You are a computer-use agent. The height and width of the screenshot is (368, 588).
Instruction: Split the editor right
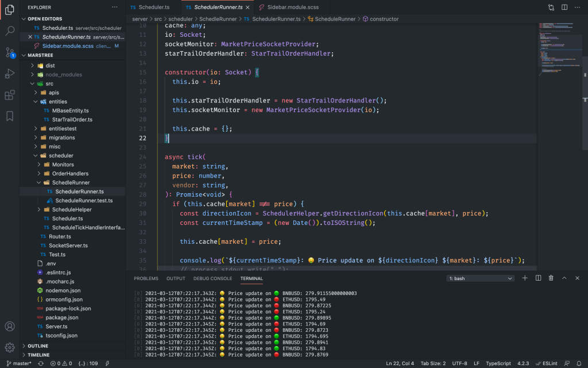[x=566, y=7]
